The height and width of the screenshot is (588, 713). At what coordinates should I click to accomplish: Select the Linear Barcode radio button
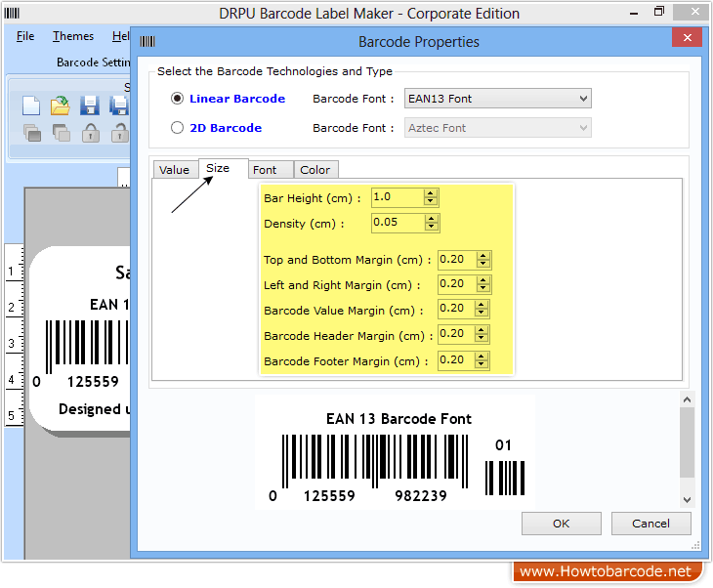[x=178, y=99]
